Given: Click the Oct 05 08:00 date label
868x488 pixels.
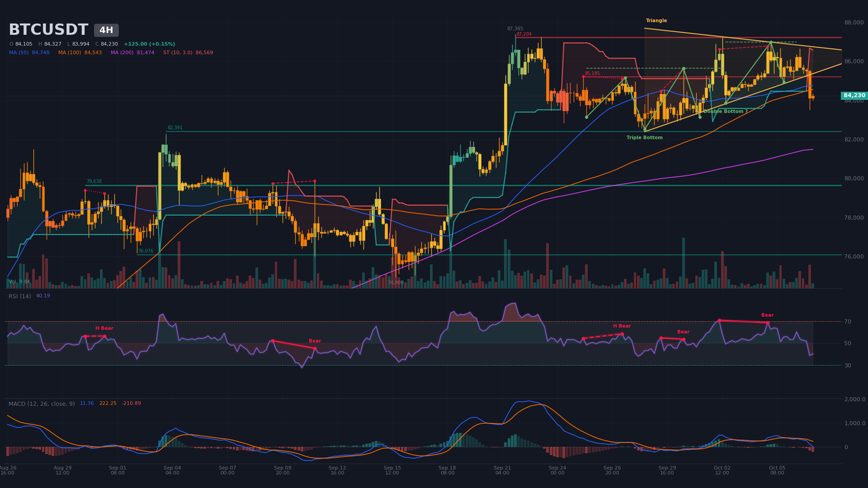Looking at the screenshot, I should (777, 470).
